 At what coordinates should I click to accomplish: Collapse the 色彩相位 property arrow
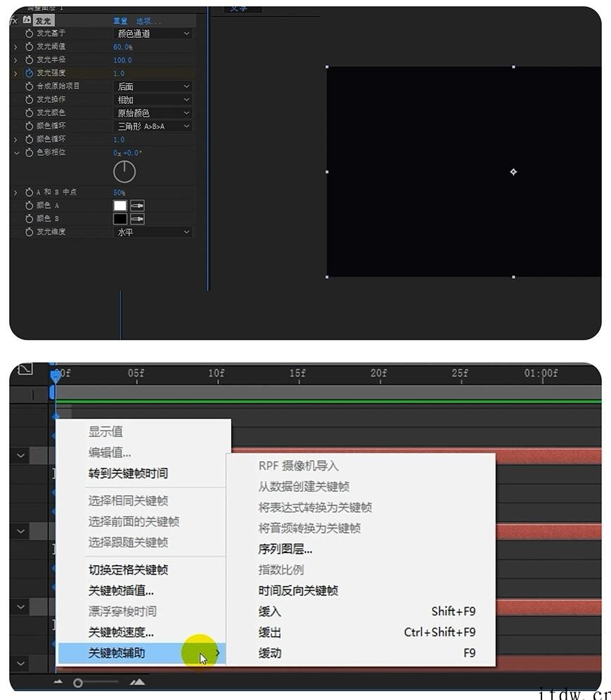16,153
